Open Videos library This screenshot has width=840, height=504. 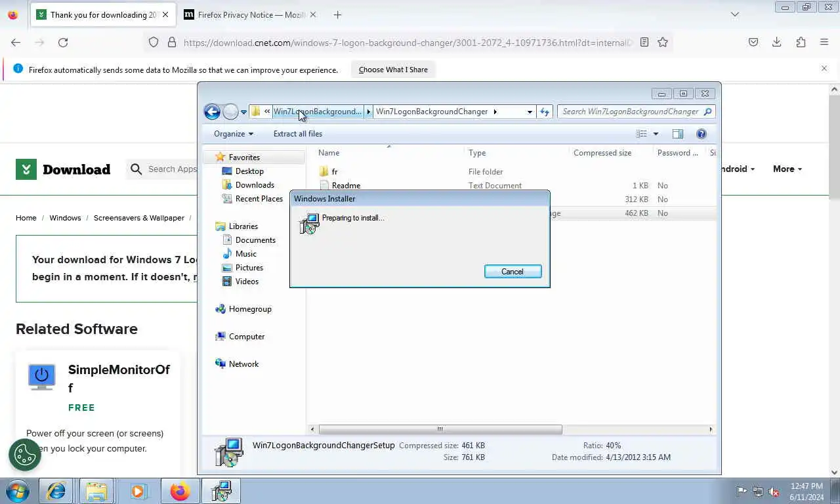(247, 282)
